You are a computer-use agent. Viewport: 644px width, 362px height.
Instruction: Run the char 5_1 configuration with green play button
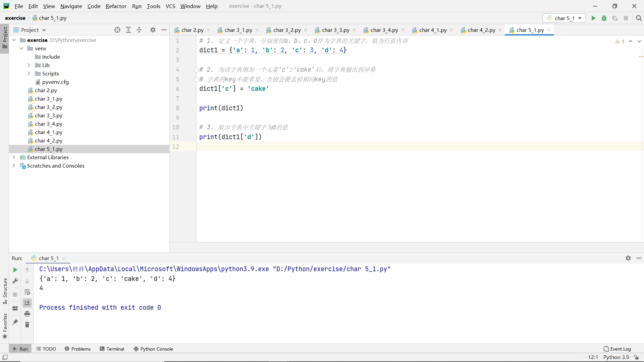pyautogui.click(x=593, y=18)
